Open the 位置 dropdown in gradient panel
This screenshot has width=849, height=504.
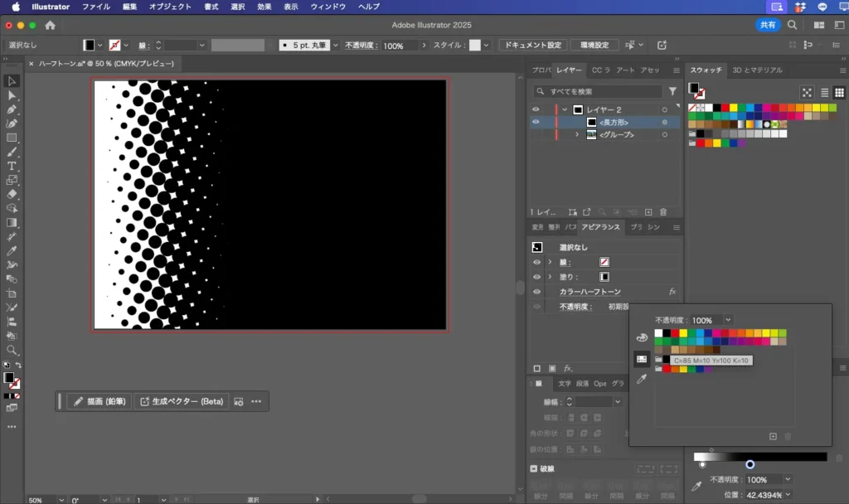pos(787,495)
